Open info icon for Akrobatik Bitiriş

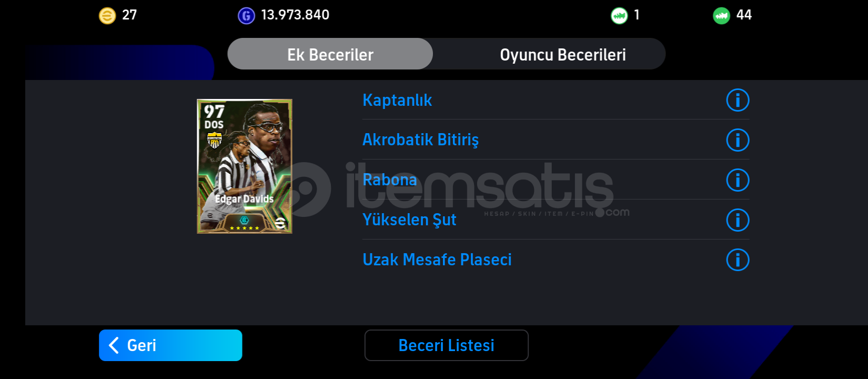pos(738,140)
